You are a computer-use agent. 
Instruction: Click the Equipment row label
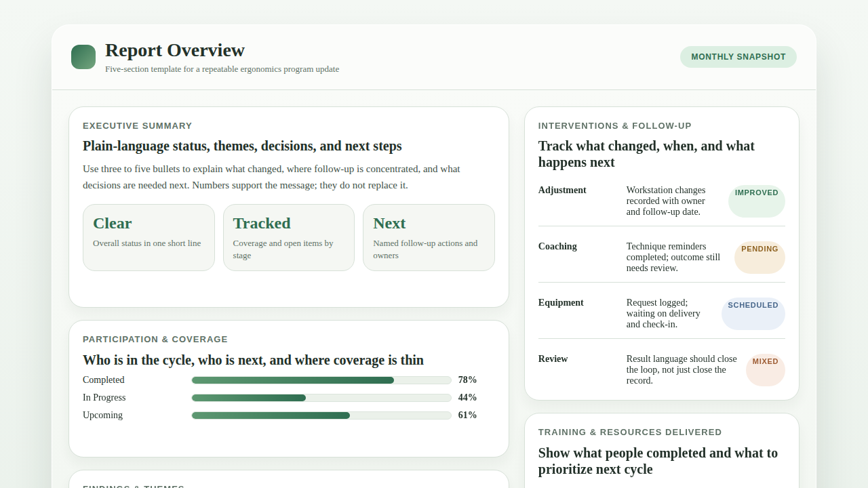[x=561, y=303]
